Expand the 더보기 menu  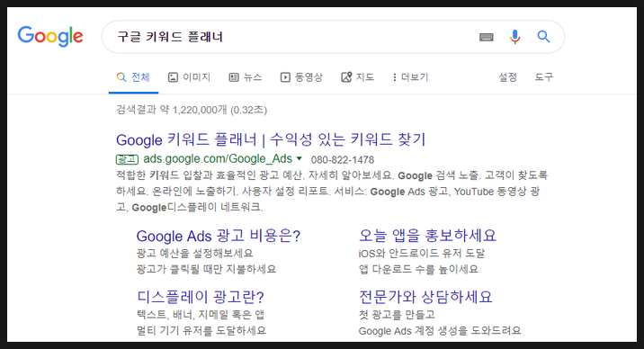coord(410,77)
